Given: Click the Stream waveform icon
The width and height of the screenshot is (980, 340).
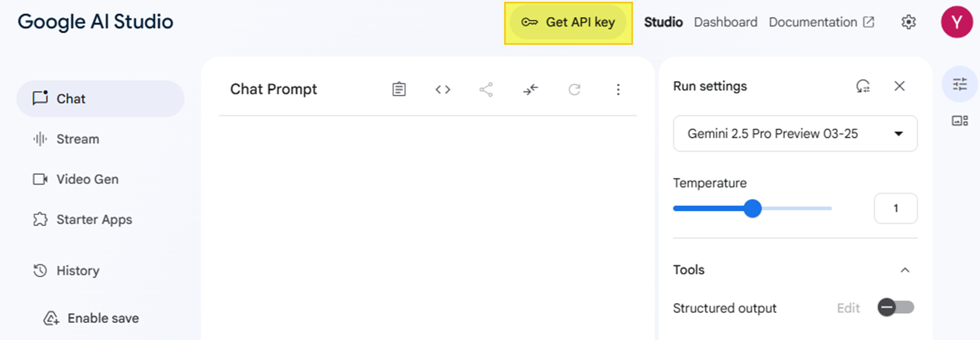Looking at the screenshot, I should pyautogui.click(x=40, y=139).
